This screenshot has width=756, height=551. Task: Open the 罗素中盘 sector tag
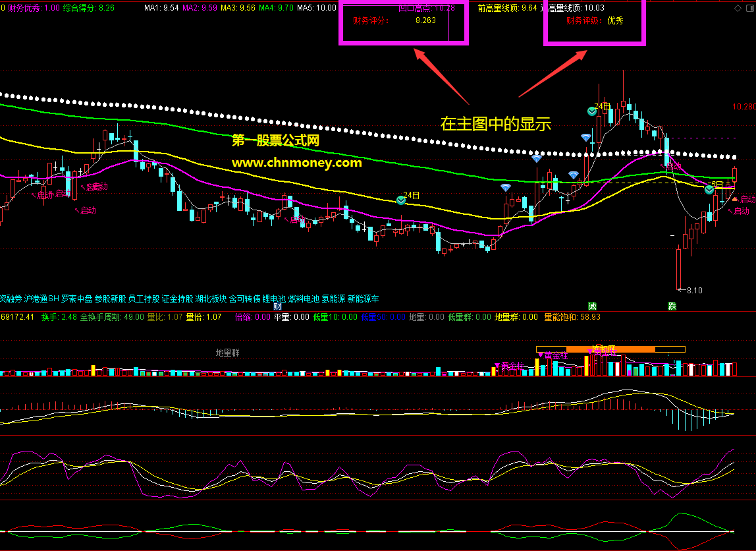pos(76,299)
